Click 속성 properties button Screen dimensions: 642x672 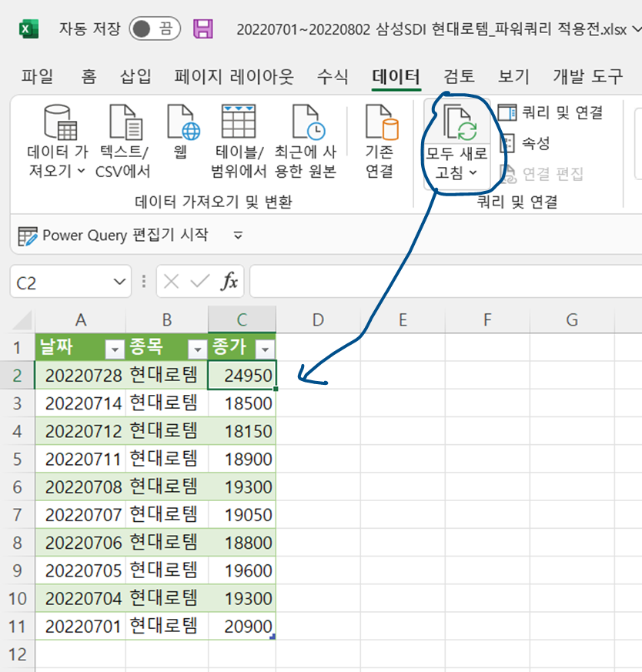(526, 143)
